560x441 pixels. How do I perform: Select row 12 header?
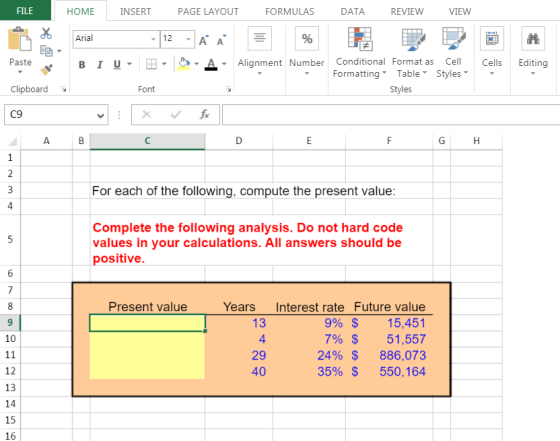point(10,371)
